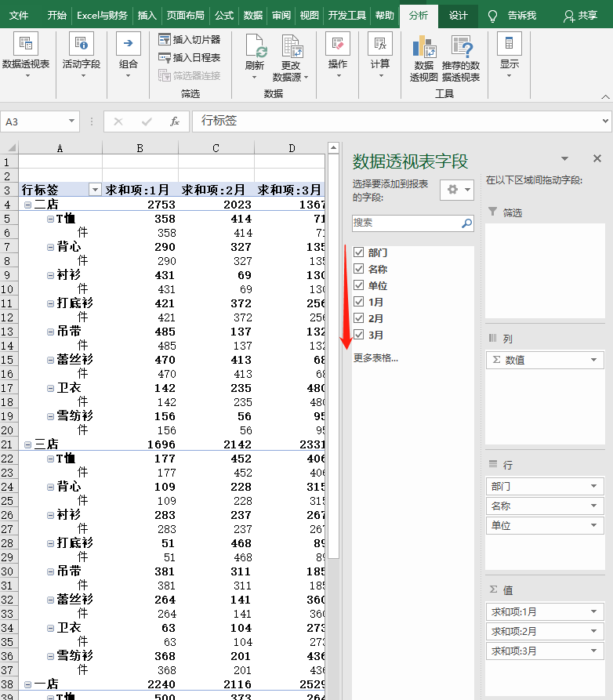This screenshot has height=700, width=613.
Task: Open the 组合 ribbon group button
Action: 128,56
